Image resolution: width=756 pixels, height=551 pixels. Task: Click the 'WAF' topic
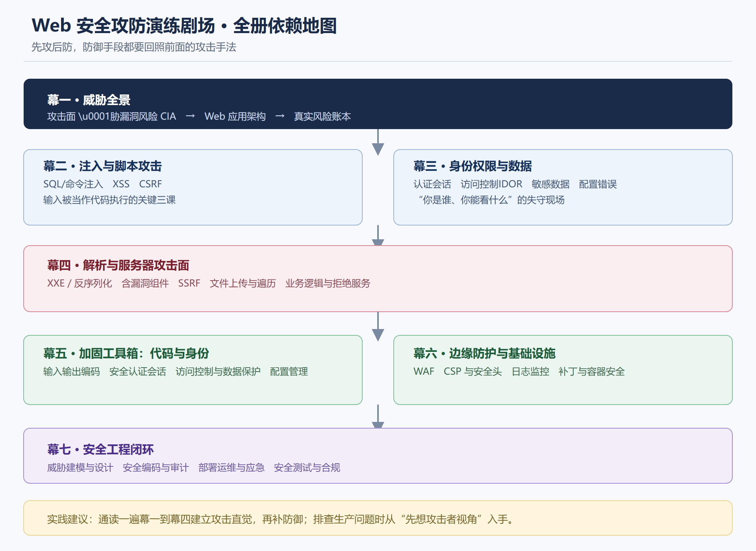point(424,372)
